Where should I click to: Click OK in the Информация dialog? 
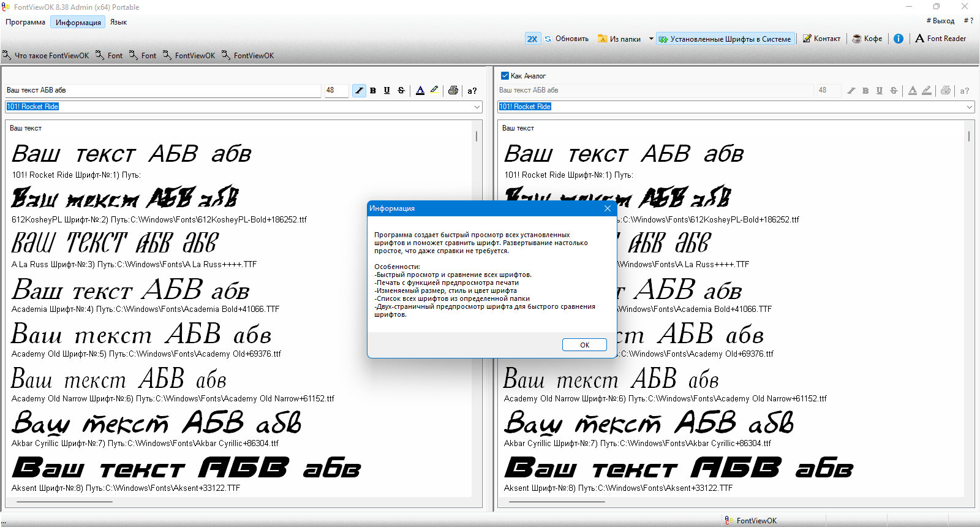point(584,345)
